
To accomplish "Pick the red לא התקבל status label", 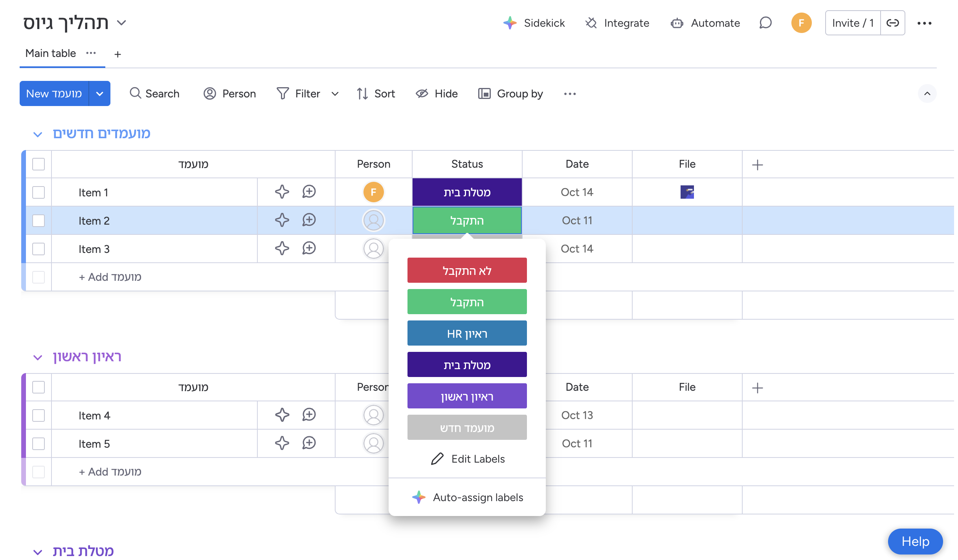I will pyautogui.click(x=467, y=270).
